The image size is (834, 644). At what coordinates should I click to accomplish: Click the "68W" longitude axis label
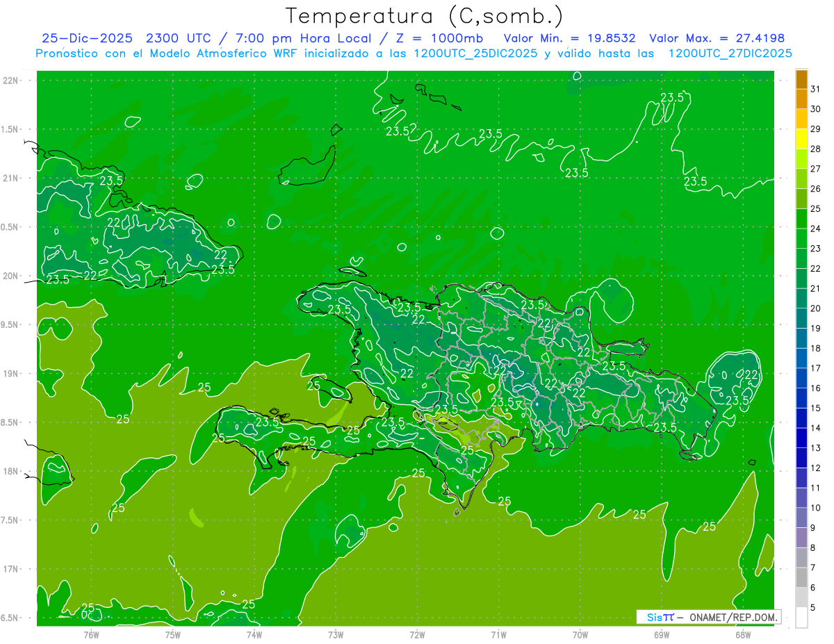point(743,634)
